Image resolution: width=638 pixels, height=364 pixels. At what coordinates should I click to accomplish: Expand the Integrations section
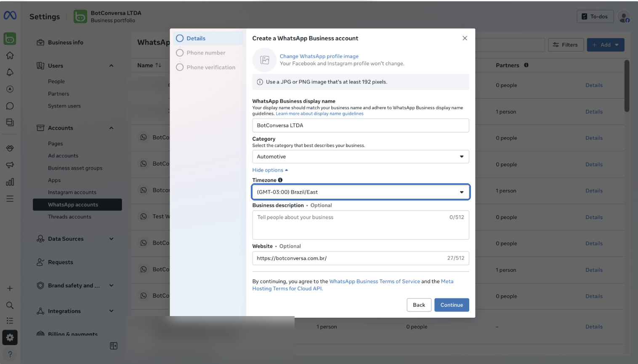(112, 311)
